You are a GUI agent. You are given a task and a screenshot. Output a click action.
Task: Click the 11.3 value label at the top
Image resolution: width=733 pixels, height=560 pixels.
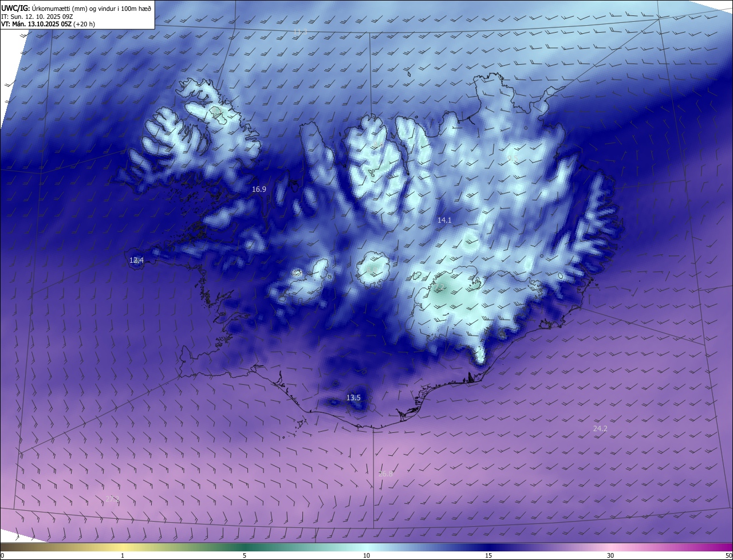[x=300, y=32]
